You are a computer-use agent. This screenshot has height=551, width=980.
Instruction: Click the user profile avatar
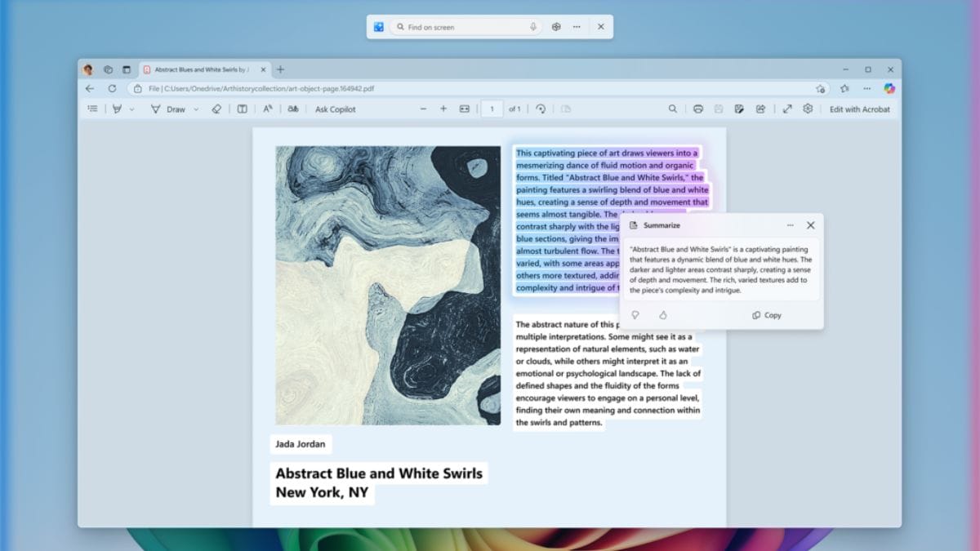coord(88,69)
